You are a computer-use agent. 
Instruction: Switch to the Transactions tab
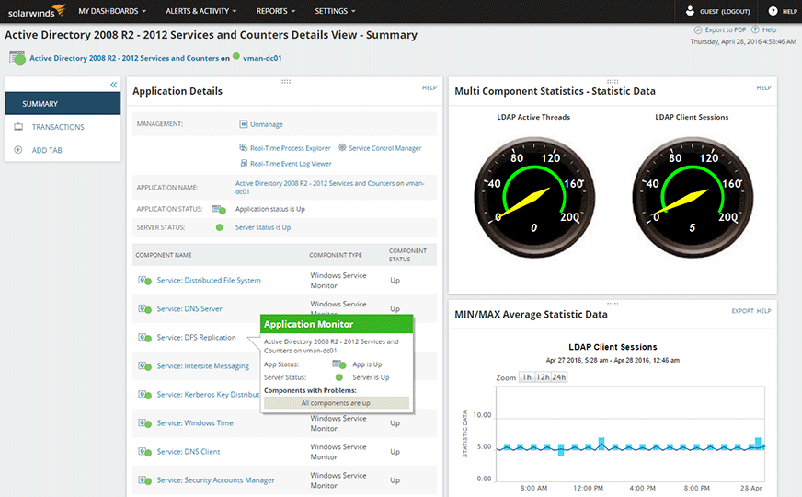click(58, 127)
